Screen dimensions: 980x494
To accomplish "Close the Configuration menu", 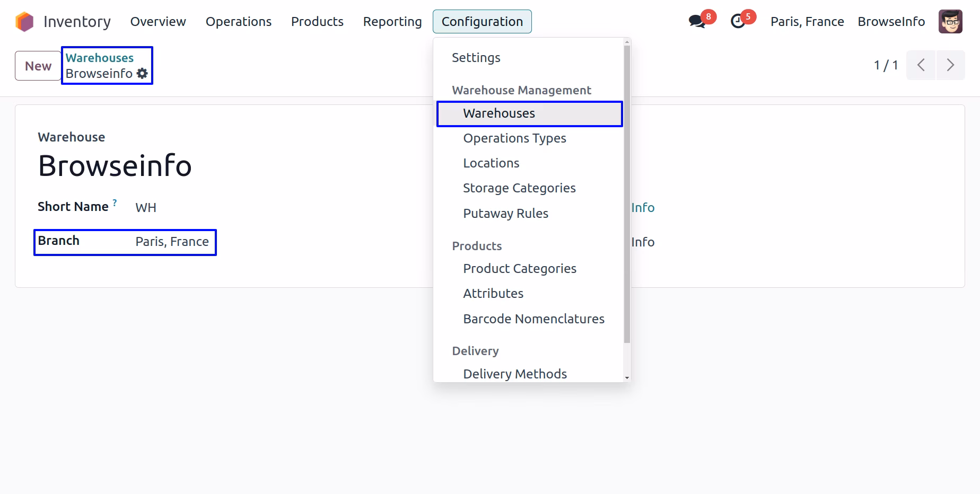I will click(482, 22).
